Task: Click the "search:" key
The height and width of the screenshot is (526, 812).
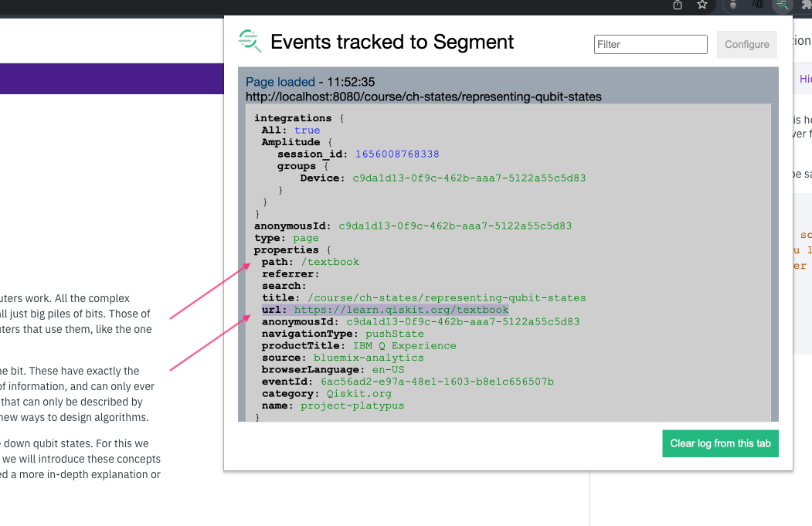Action: (284, 286)
